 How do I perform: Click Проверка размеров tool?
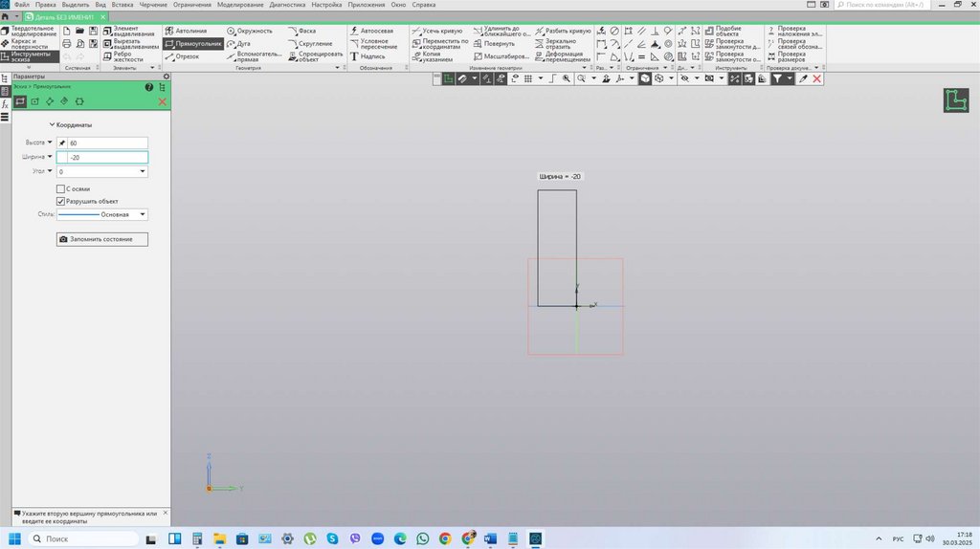pos(787,56)
